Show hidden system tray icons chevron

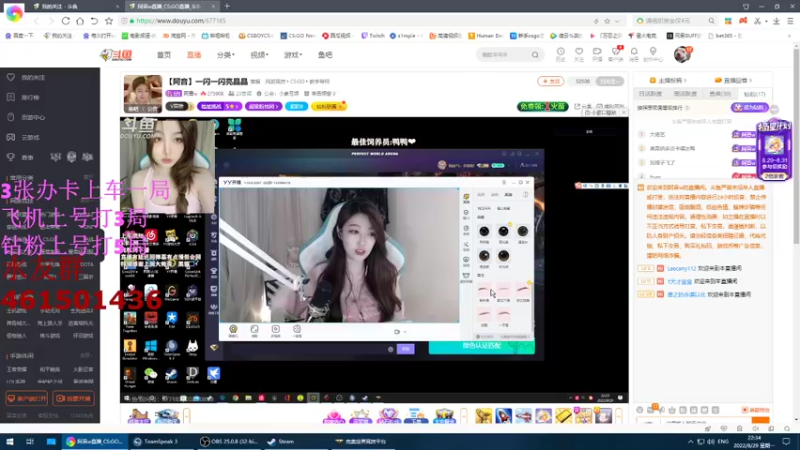coord(690,441)
